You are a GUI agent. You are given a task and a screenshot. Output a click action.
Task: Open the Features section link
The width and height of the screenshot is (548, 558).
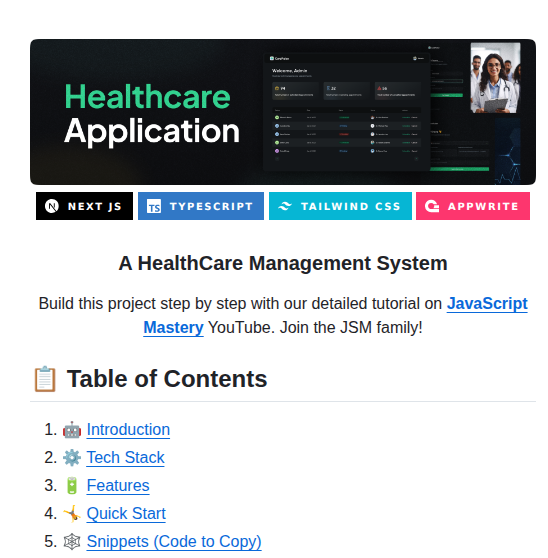[x=118, y=485]
